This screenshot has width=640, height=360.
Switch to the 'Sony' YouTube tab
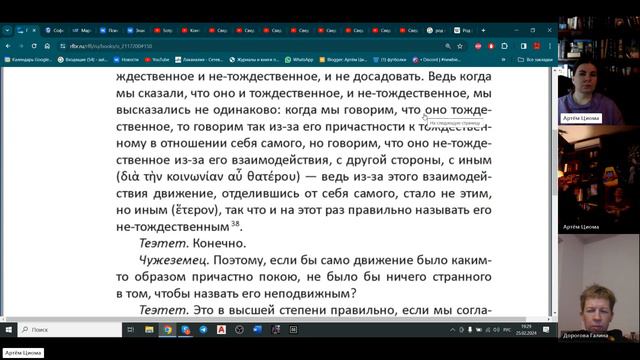pos(164,30)
